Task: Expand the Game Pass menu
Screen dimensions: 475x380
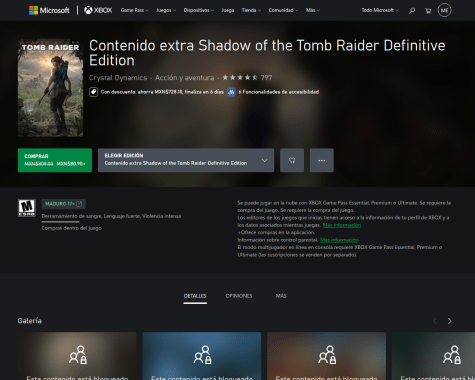Action: point(135,10)
